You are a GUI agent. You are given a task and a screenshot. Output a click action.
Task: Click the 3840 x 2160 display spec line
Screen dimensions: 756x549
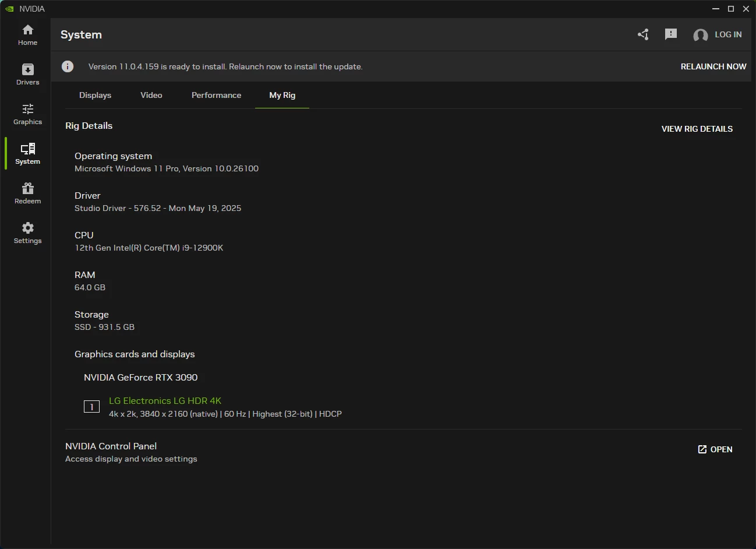pyautogui.click(x=225, y=414)
